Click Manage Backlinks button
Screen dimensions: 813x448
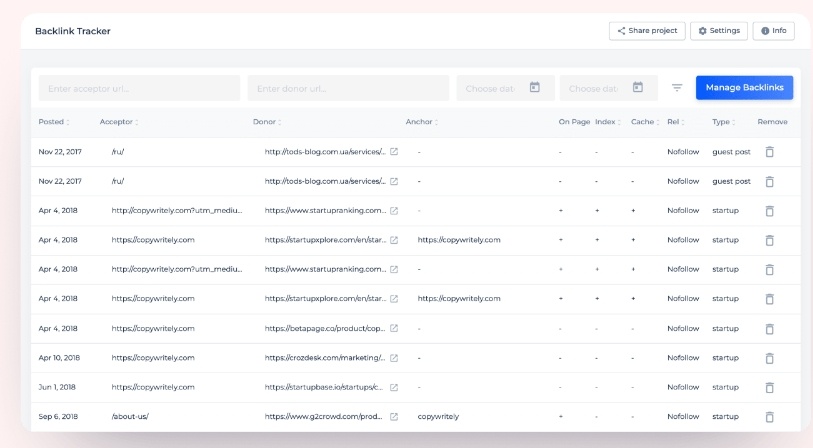tap(745, 88)
